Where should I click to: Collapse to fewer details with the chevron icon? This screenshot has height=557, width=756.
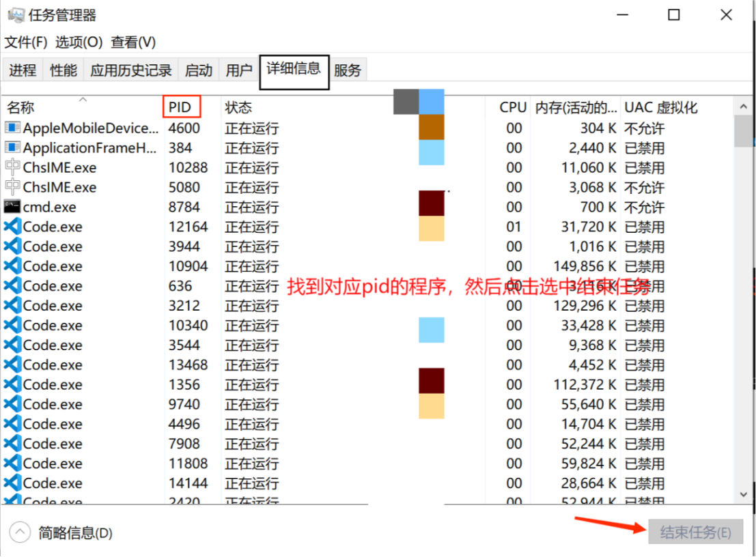(x=20, y=532)
